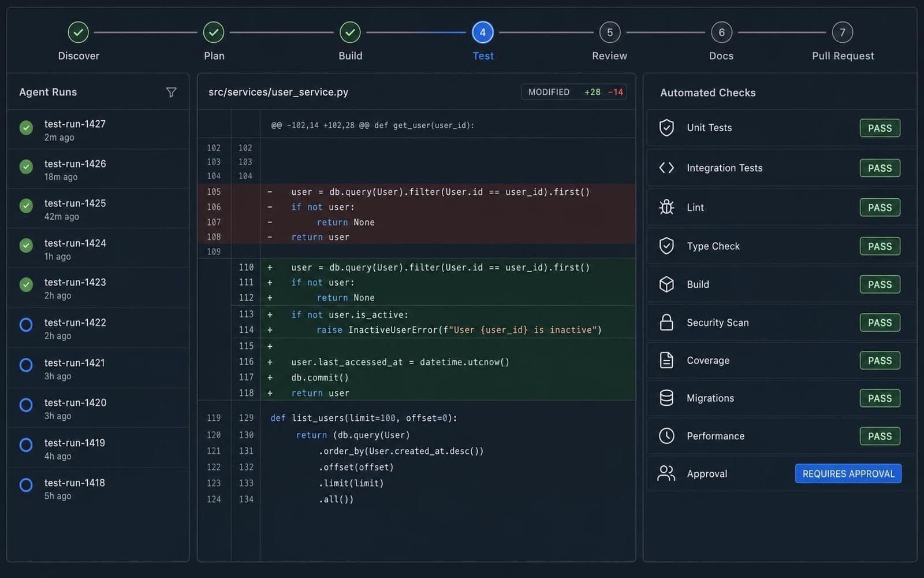The height and width of the screenshot is (578, 924).
Task: Go to the Plan pipeline step
Action: coord(214,32)
